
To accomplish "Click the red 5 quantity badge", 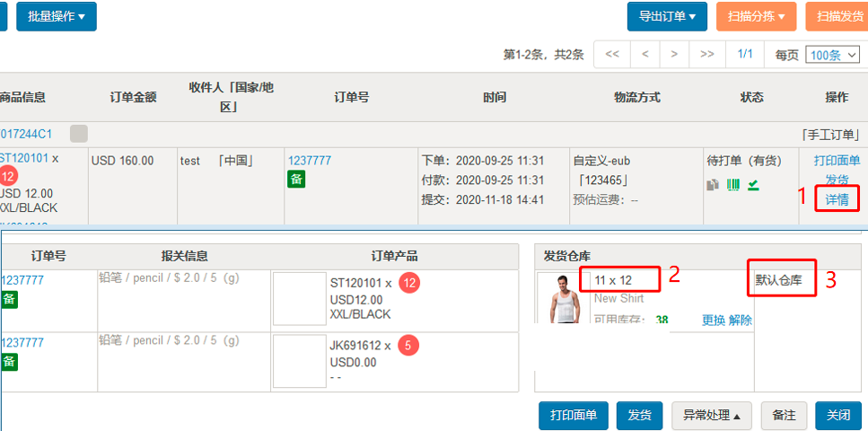I will coord(406,346).
